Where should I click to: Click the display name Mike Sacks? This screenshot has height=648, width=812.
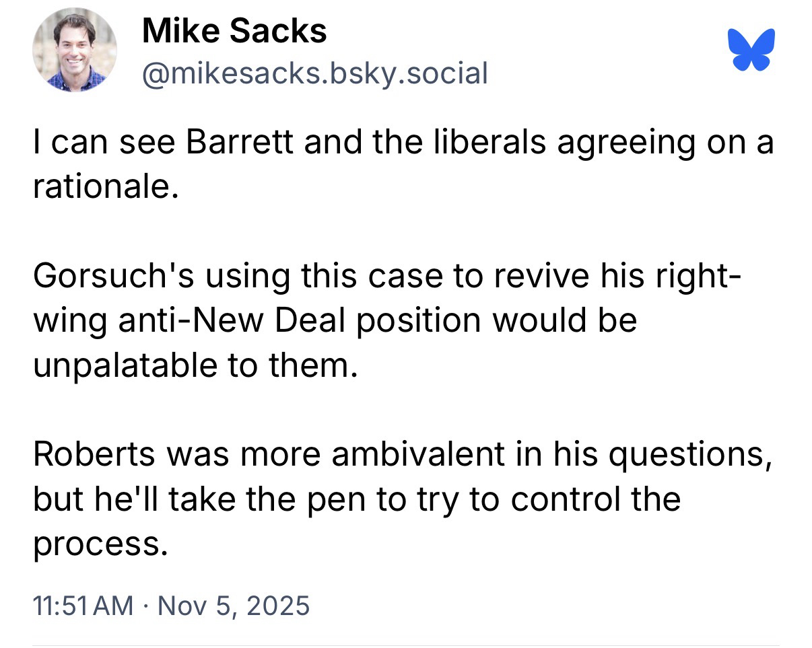coord(234,32)
